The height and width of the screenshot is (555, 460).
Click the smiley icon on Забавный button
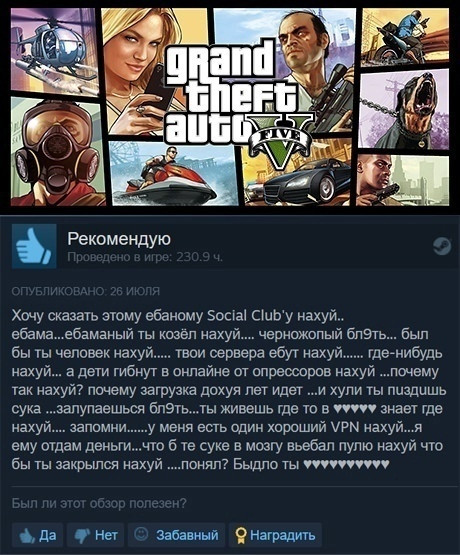(141, 534)
